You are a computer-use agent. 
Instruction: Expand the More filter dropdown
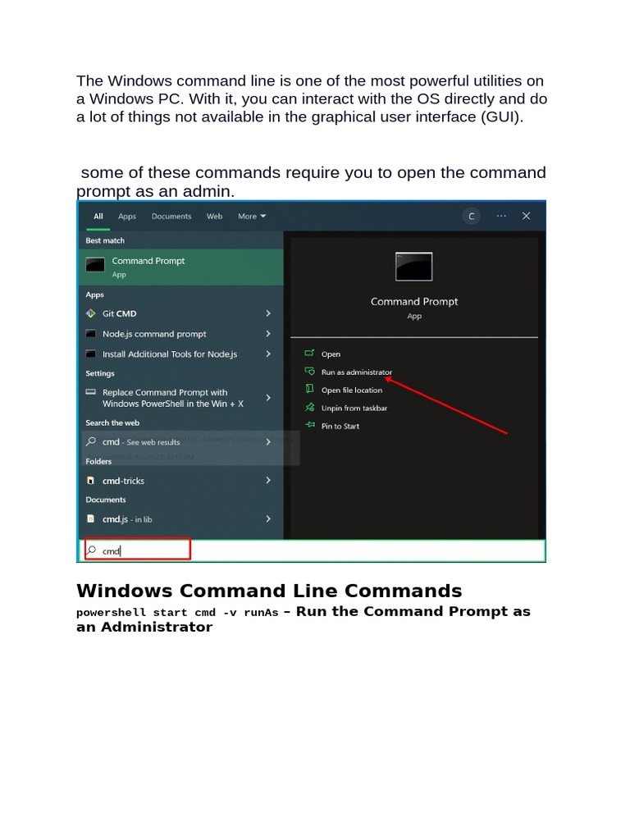coord(252,216)
